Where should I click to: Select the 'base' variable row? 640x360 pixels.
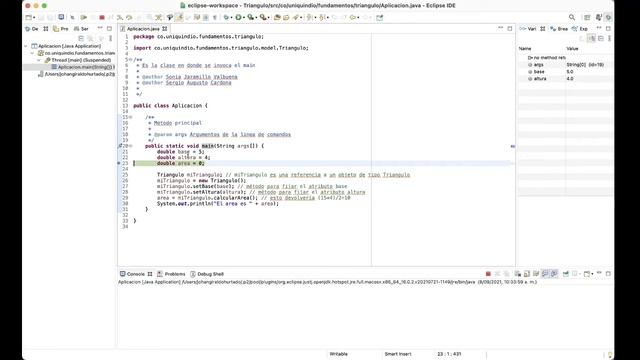coord(565,71)
